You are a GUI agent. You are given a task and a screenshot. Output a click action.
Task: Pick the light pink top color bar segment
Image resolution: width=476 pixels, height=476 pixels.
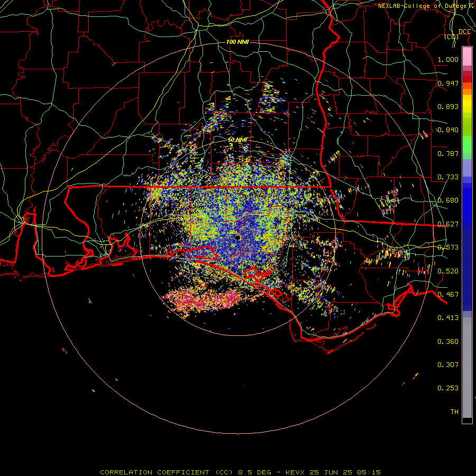click(x=467, y=57)
